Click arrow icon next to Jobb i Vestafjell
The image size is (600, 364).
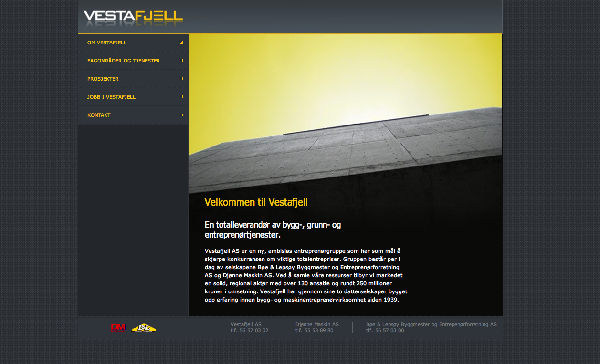click(x=181, y=97)
